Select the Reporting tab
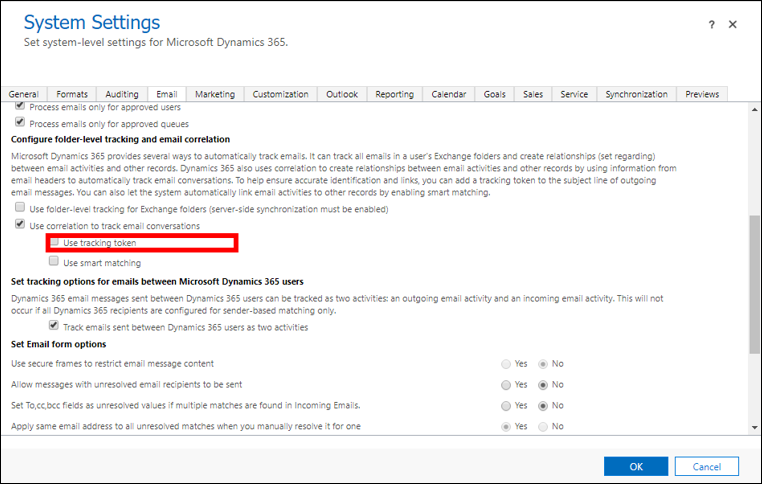The image size is (762, 484). pyautogui.click(x=394, y=94)
